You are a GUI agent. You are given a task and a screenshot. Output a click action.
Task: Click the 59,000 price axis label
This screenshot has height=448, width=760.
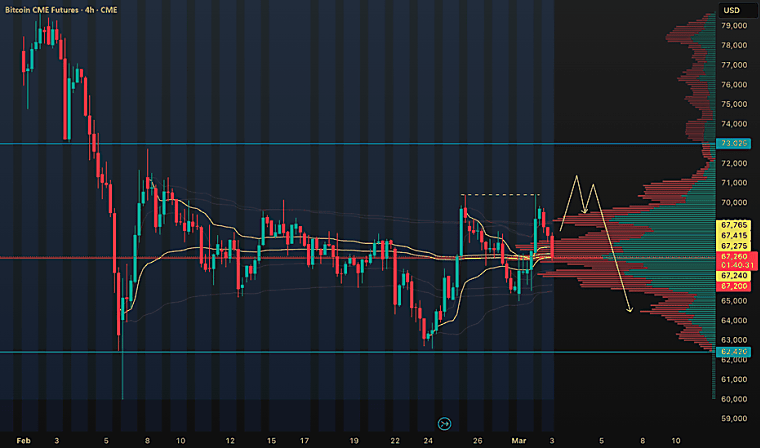[734, 418]
